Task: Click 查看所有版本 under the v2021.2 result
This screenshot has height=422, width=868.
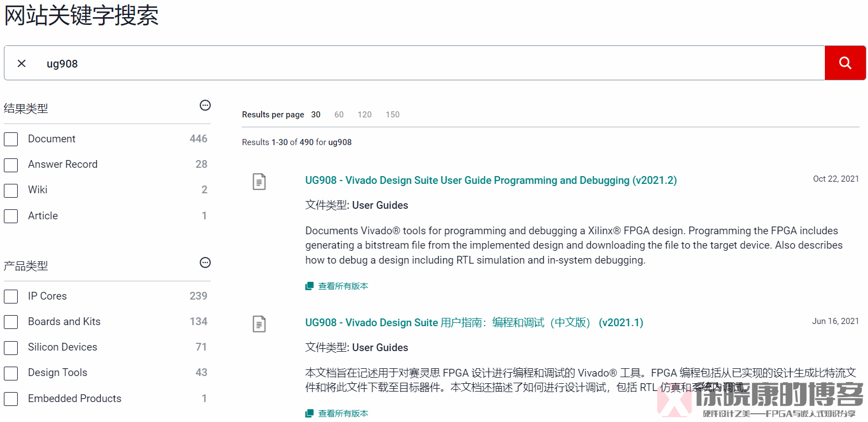Action: coord(343,286)
